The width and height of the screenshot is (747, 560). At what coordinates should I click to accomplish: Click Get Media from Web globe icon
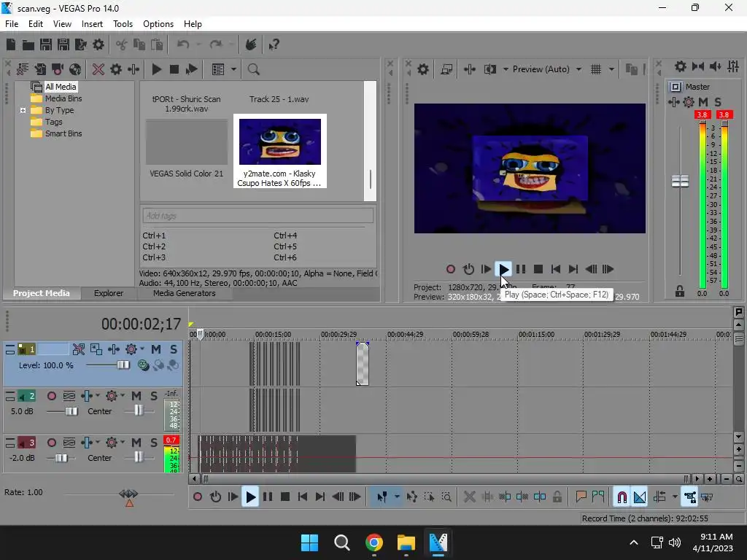tap(75, 69)
